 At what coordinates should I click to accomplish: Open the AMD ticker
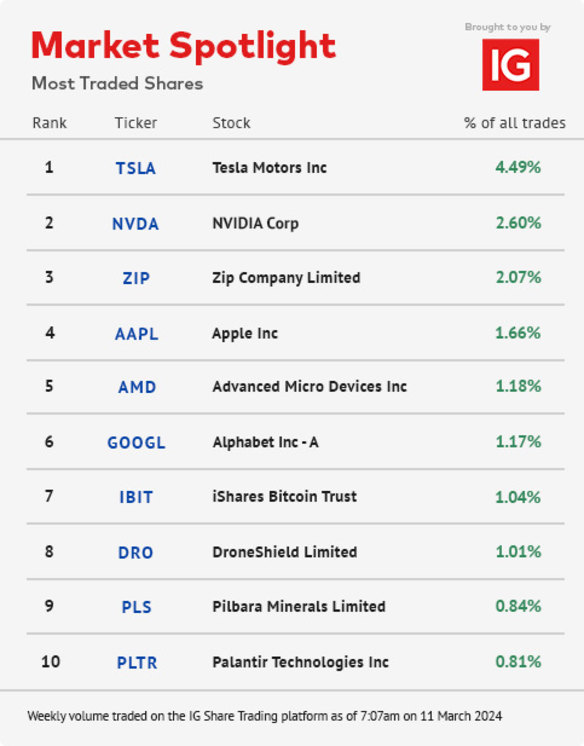click(x=137, y=387)
